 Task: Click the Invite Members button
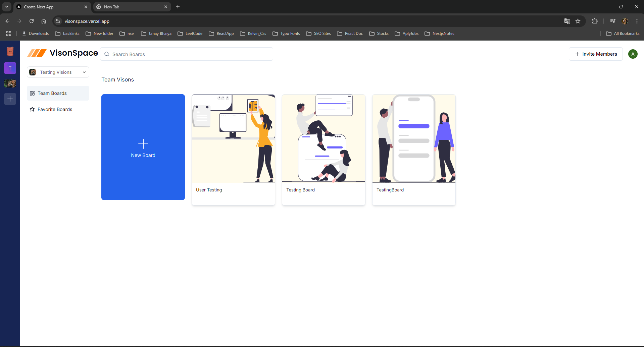click(x=596, y=54)
